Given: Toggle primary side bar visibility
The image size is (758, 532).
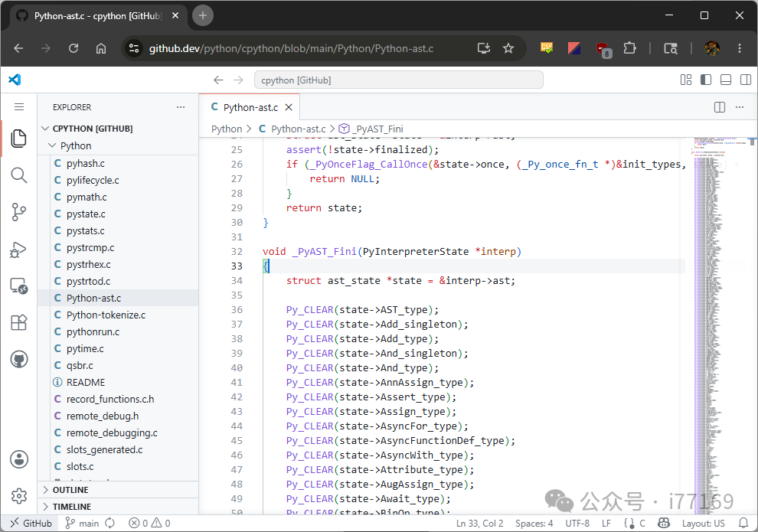Looking at the screenshot, I should click(706, 80).
